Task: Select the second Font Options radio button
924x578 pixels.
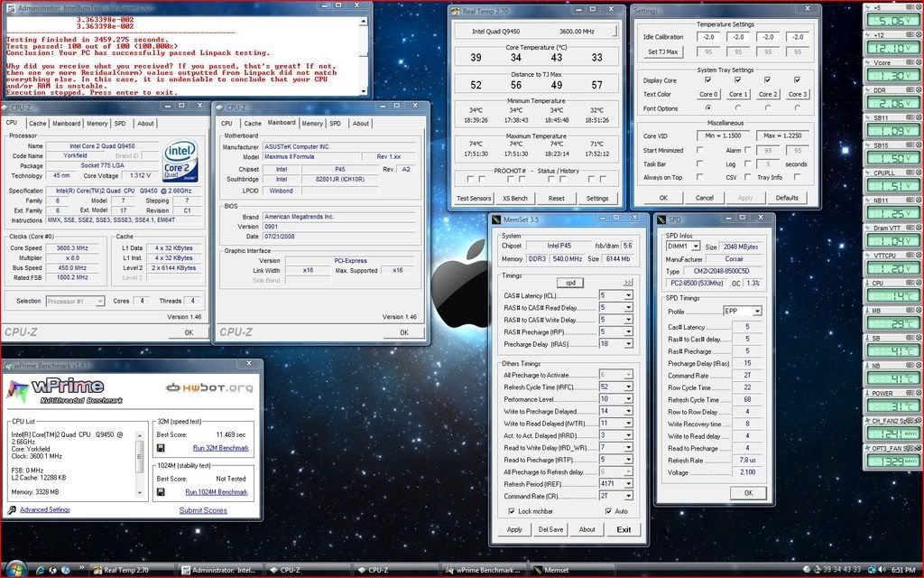Action: [x=738, y=108]
